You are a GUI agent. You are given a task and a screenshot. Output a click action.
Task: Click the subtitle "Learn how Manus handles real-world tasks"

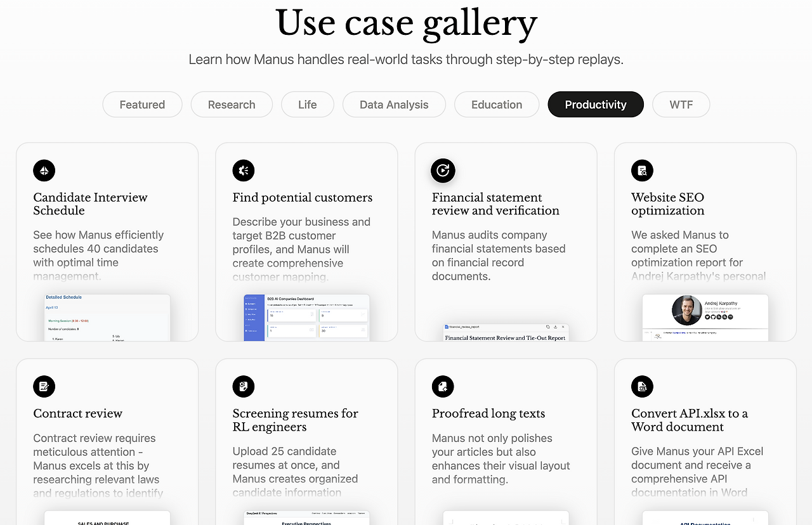tap(406, 60)
